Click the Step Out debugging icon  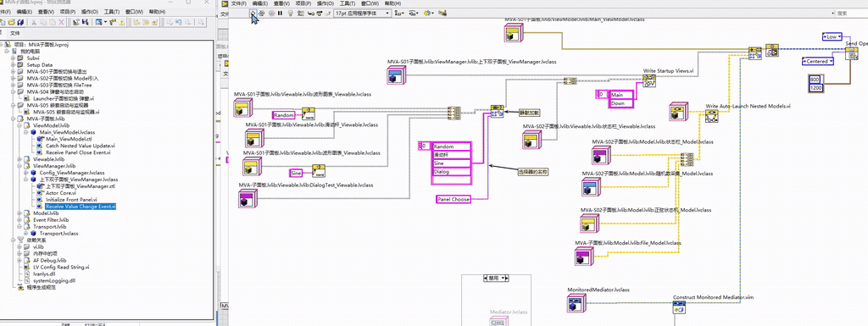[x=328, y=14]
